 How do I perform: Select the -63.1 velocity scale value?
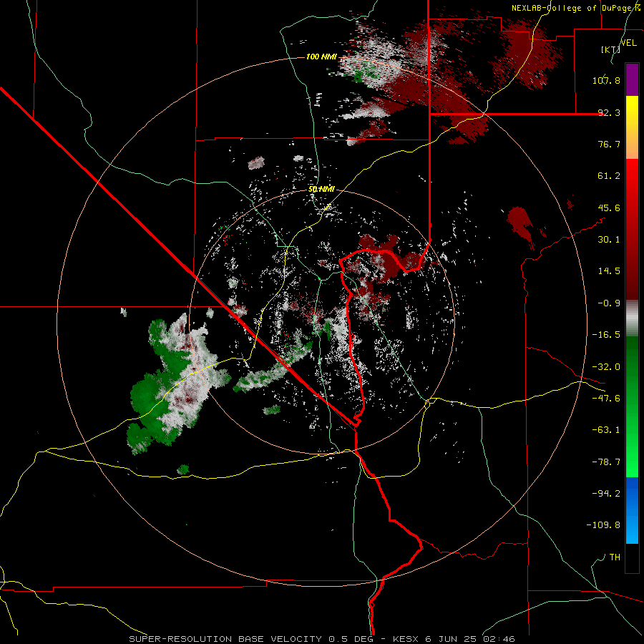[606, 430]
